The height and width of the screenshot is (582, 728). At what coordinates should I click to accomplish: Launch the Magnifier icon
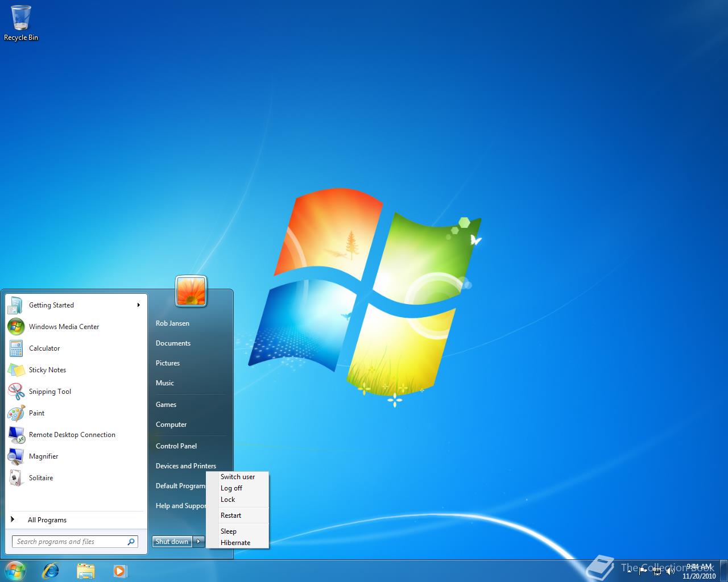click(x=15, y=456)
